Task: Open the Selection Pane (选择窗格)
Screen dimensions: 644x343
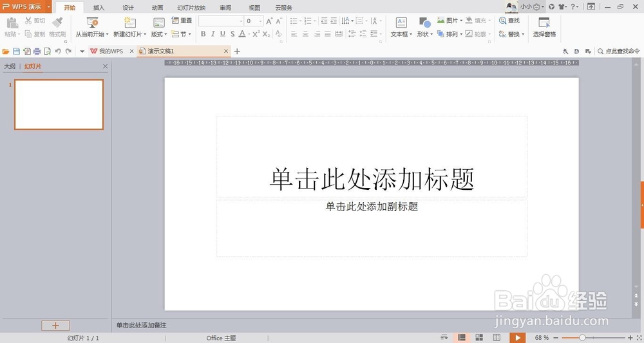Action: [544, 28]
